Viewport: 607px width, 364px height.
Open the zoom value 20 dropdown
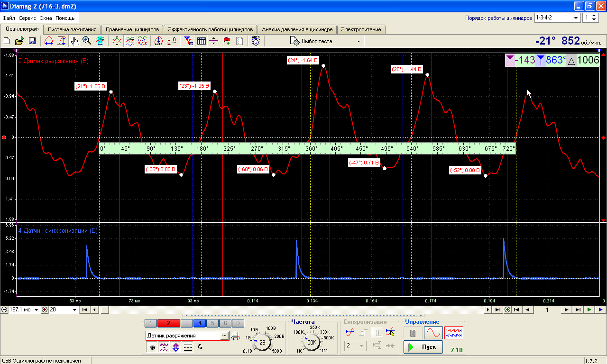pyautogui.click(x=75, y=309)
